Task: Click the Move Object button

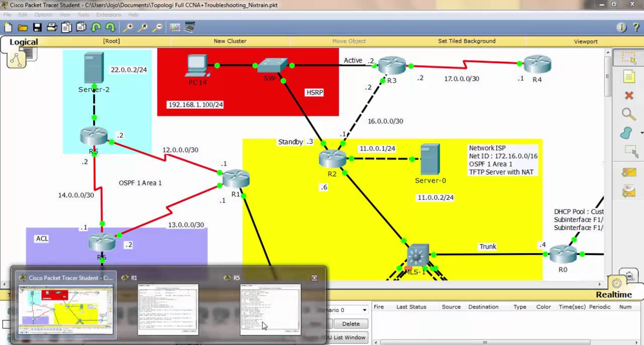Action: pos(349,41)
